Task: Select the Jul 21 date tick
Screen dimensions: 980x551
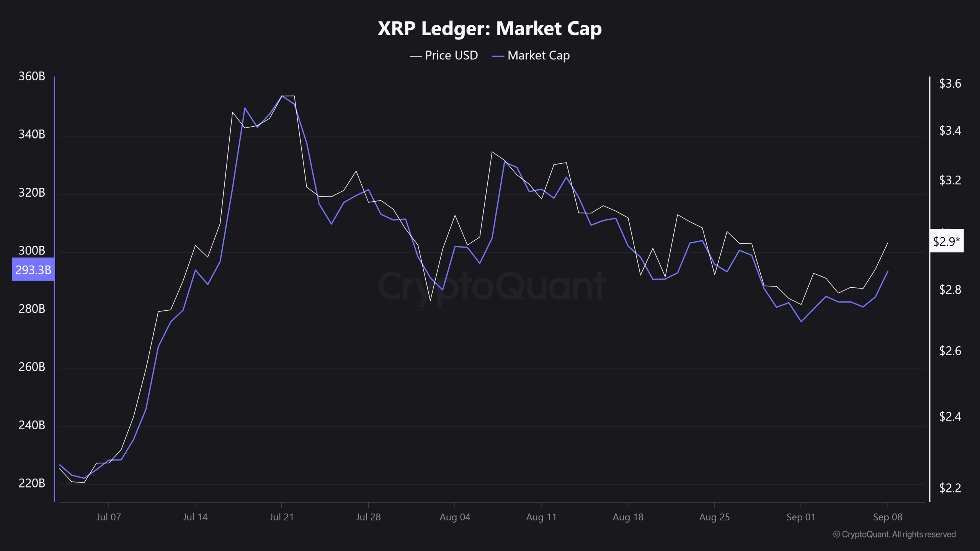Action: coord(281,517)
